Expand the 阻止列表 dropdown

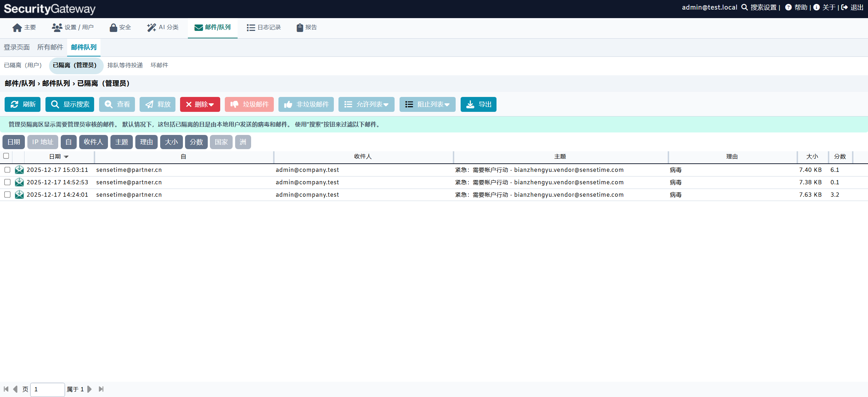[x=427, y=104]
